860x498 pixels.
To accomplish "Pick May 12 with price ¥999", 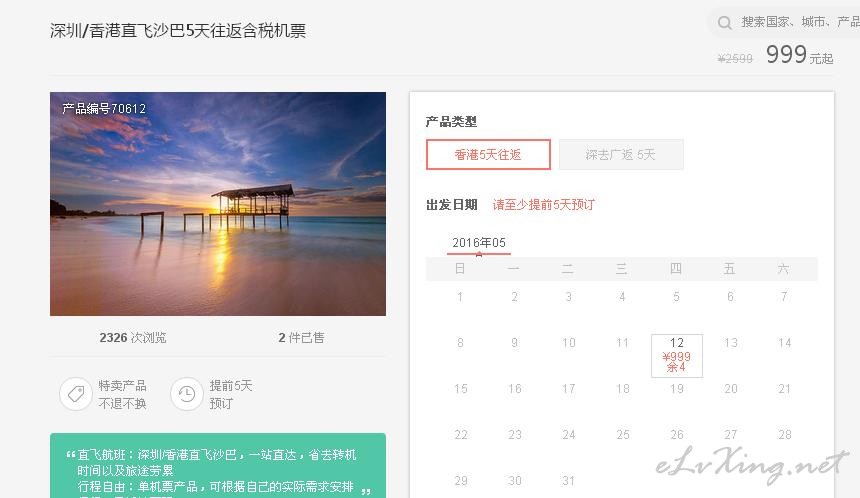I will coord(677,355).
